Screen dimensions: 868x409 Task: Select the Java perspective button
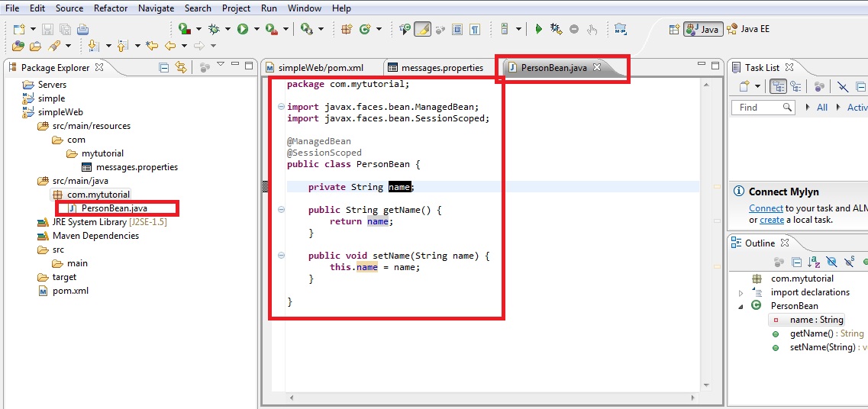tap(703, 29)
